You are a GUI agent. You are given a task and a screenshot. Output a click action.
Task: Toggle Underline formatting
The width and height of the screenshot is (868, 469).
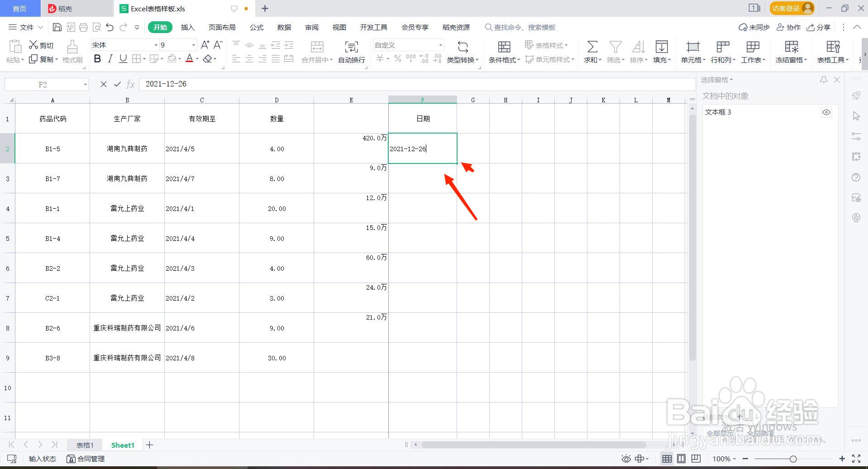coord(123,59)
